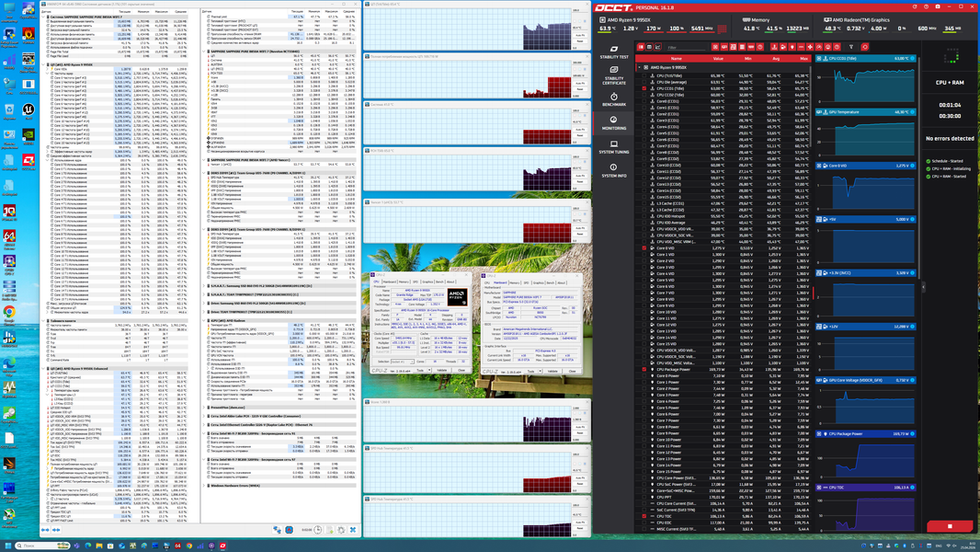Screen dimensions: 980x552
Task: Click Auto Fit on the Vcore graph window
Action: tap(580, 427)
